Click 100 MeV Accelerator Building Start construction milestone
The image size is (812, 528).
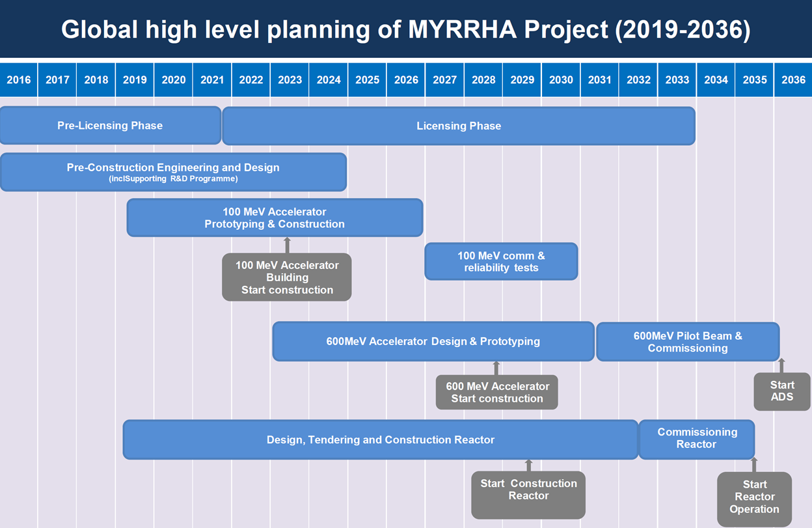tap(287, 277)
